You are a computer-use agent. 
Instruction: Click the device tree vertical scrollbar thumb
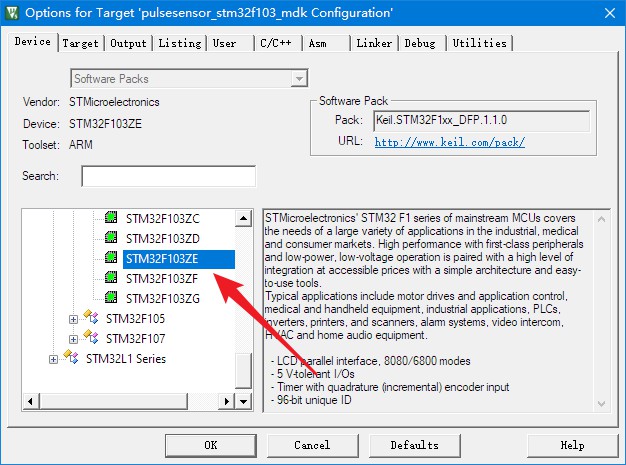coord(243,370)
